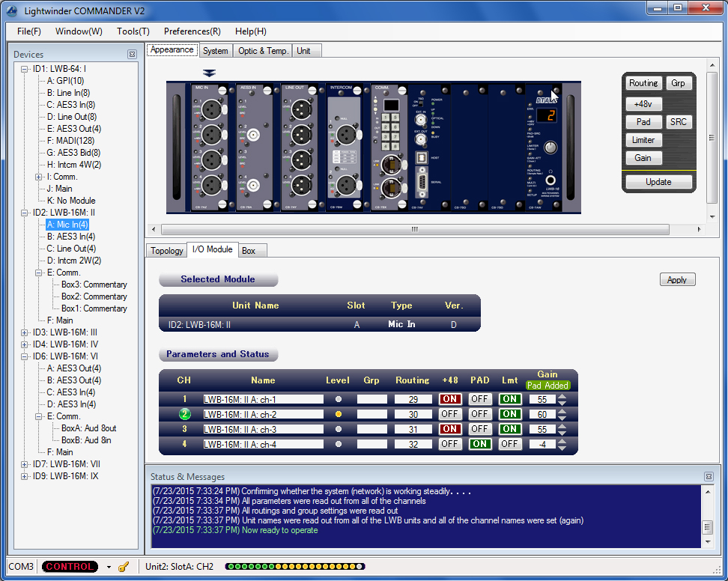
Task: Switch to the Unit tab
Action: coord(306,51)
